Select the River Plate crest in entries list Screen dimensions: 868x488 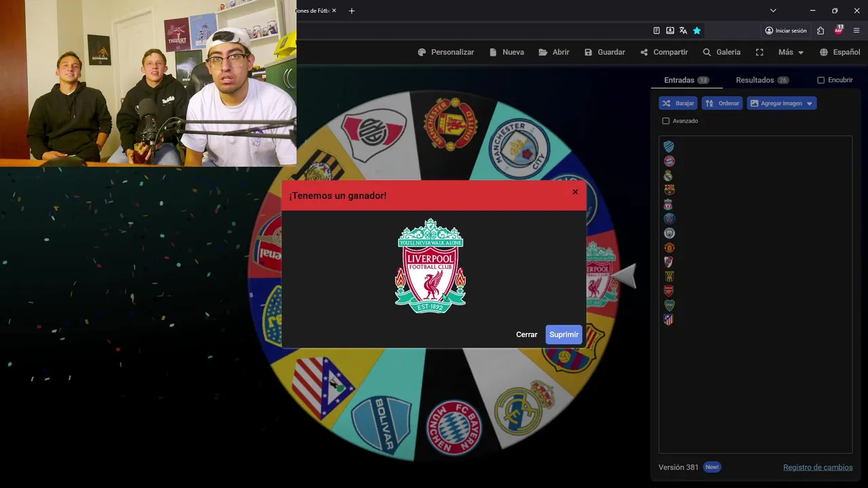(x=669, y=262)
